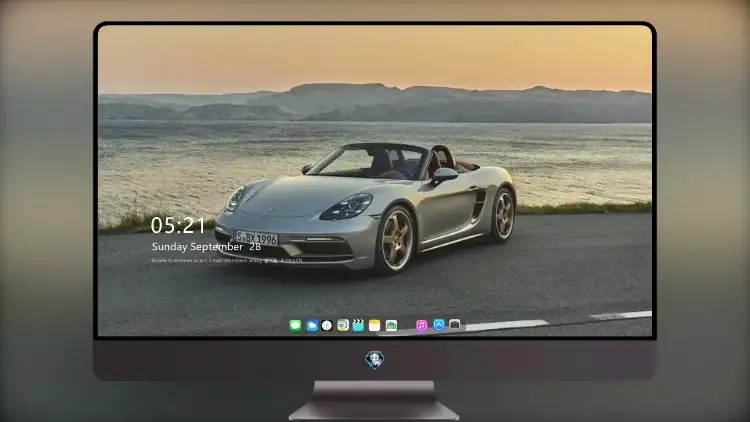Viewport: 750px width, 422px height.
Task: Open the green Messages app in dock
Action: [x=295, y=326]
